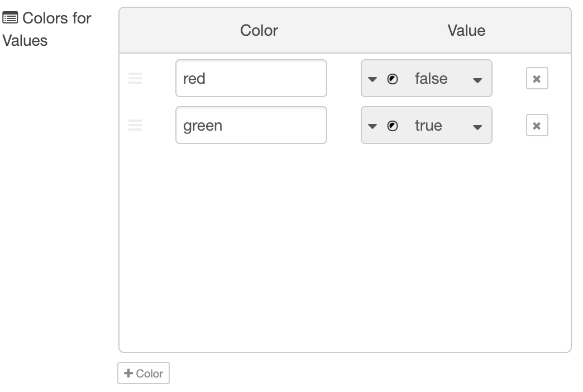
Task: Open the type selector arrow left of false
Action: click(372, 79)
